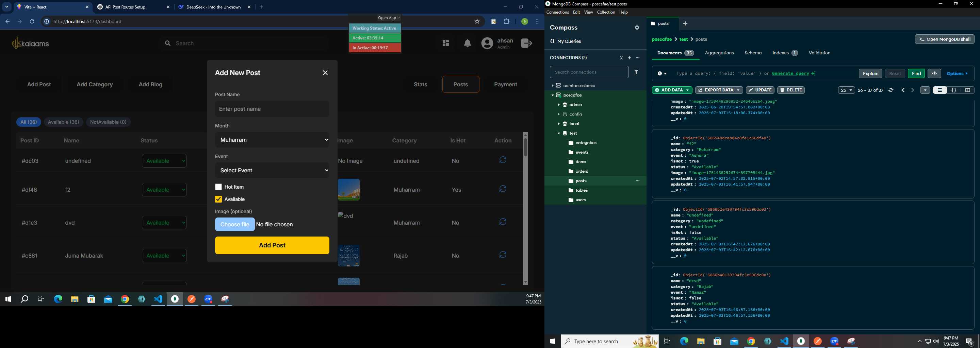Open the Collection menu in Compass
Screen dimensions: 980x348
tap(606, 12)
